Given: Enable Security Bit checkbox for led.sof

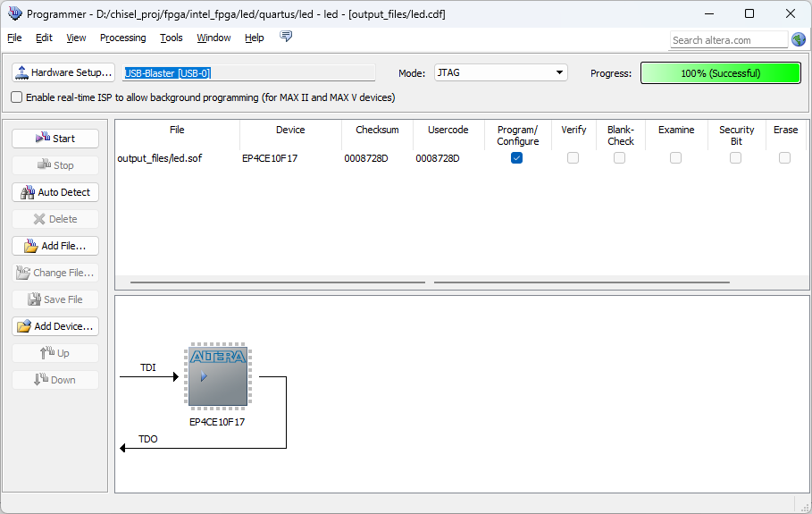Looking at the screenshot, I should tap(735, 158).
